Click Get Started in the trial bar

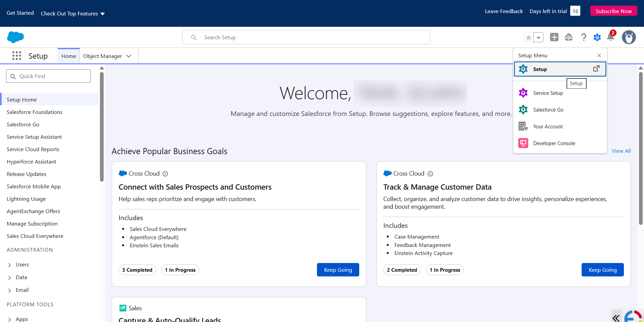(x=20, y=13)
